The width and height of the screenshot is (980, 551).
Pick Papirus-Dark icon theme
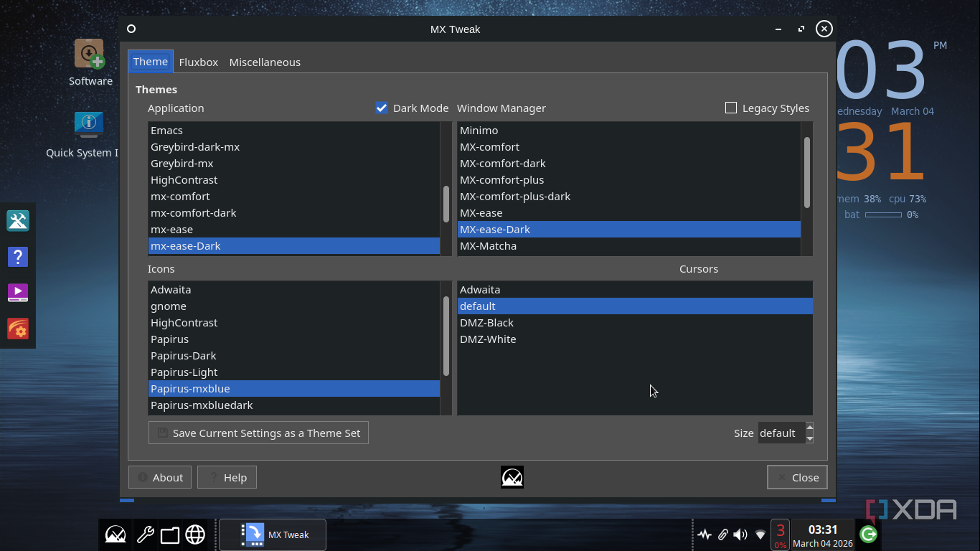pos(294,356)
